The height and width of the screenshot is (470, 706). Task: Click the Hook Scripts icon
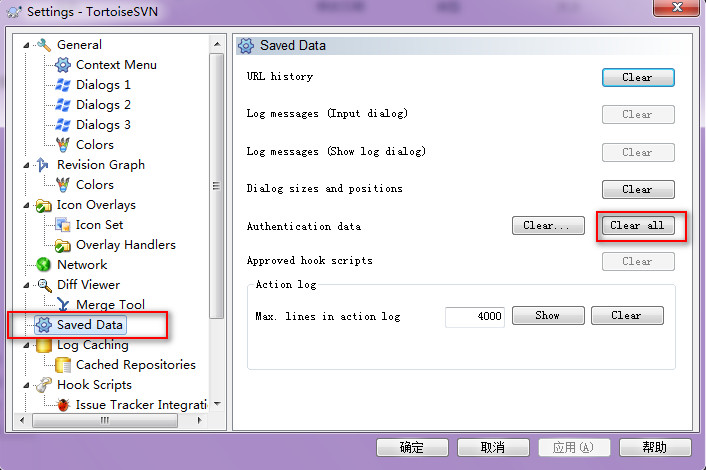click(44, 385)
